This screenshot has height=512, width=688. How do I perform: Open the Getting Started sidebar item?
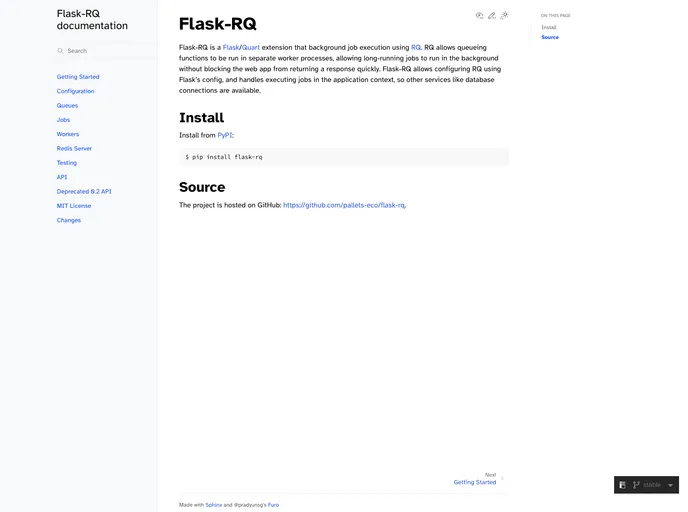pyautogui.click(x=78, y=77)
